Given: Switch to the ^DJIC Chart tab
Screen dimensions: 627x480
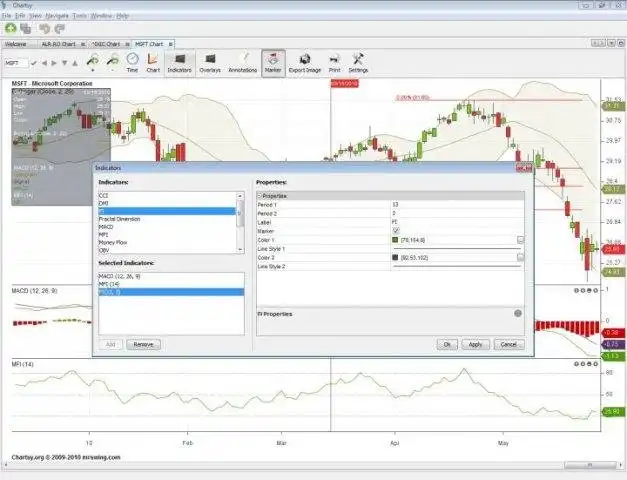Looking at the screenshot, I should [106, 44].
